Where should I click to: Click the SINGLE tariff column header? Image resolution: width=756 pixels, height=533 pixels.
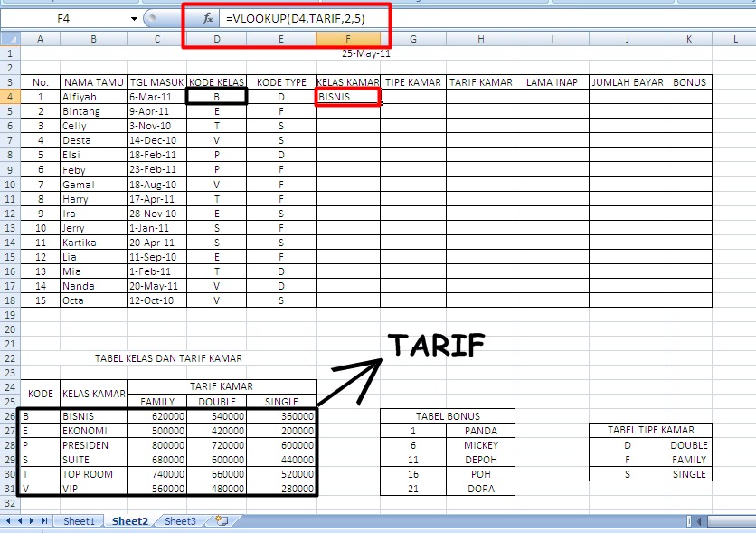[281, 401]
